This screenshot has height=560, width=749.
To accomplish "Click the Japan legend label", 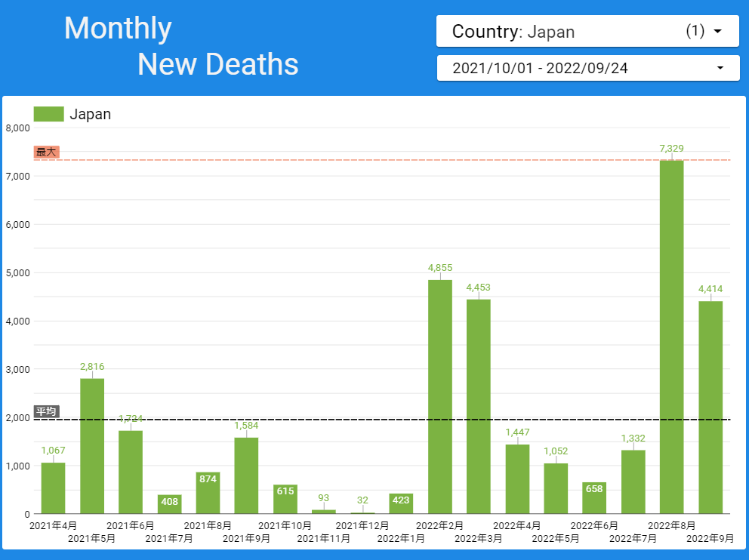I will [91, 114].
